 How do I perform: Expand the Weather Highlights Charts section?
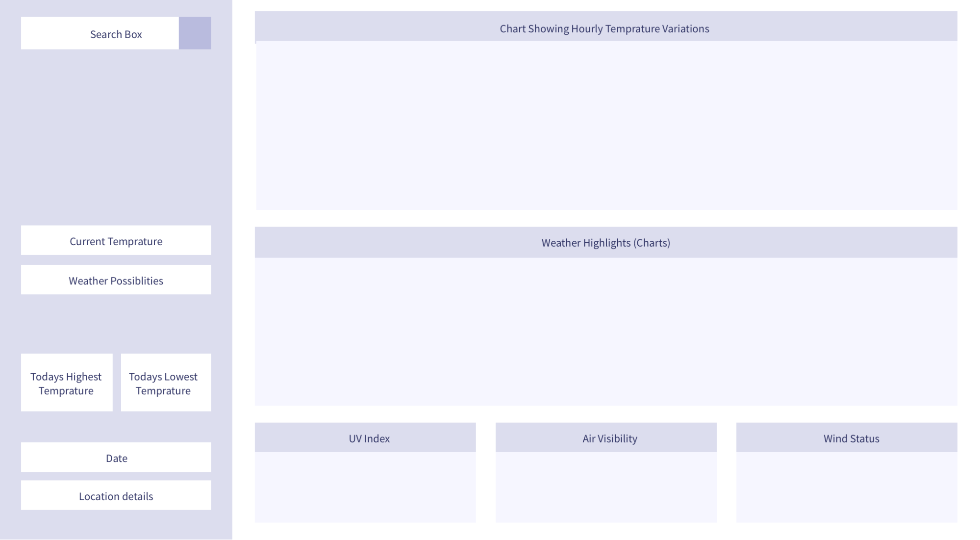click(605, 242)
